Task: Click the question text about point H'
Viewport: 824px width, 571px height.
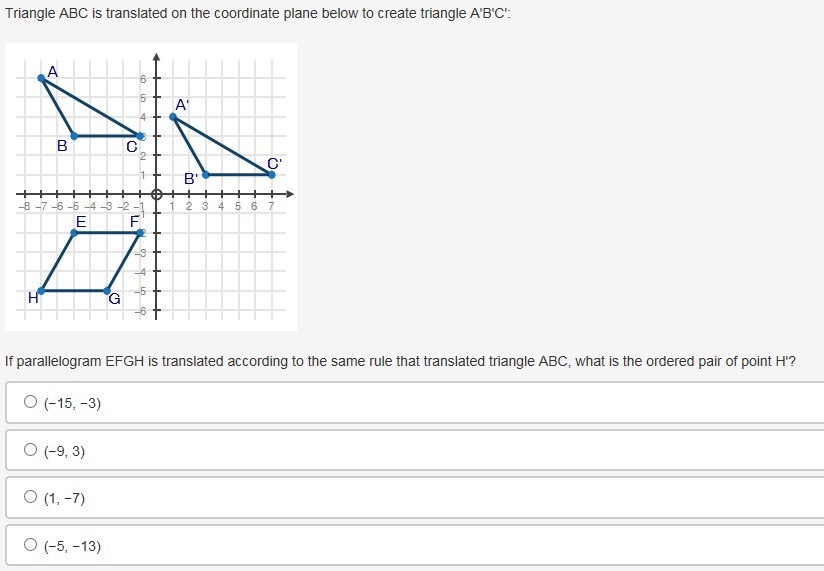Action: pos(400,361)
